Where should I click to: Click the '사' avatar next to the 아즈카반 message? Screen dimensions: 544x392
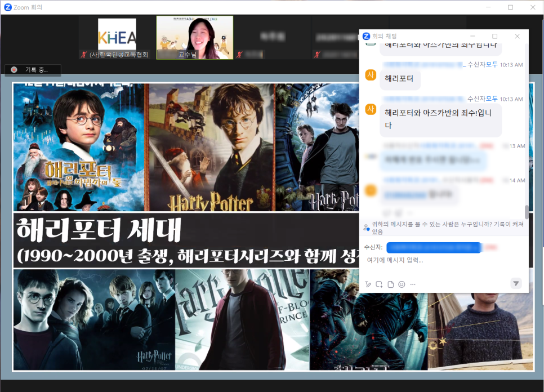tap(371, 109)
